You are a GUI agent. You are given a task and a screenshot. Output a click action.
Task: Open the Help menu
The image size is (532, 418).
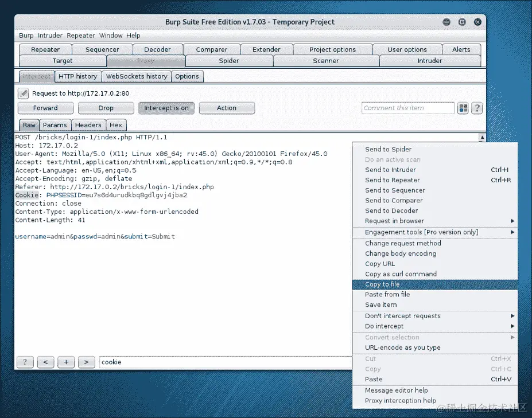coord(133,36)
